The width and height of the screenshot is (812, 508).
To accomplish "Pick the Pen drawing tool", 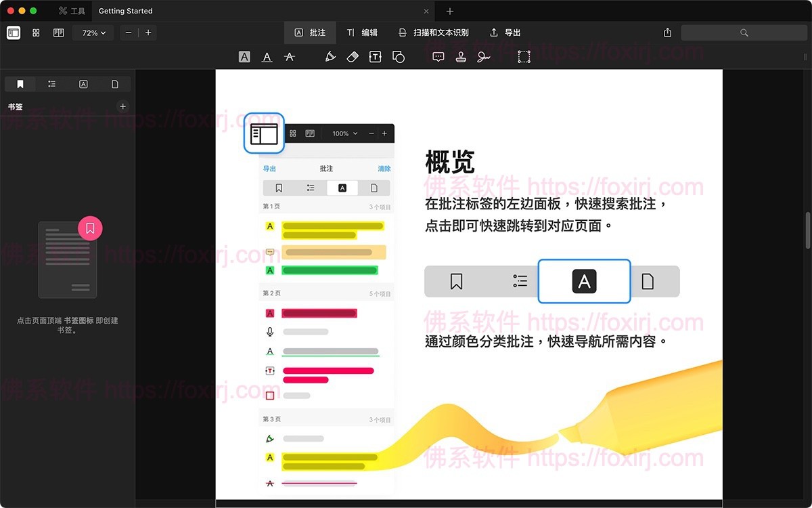I will pos(330,56).
